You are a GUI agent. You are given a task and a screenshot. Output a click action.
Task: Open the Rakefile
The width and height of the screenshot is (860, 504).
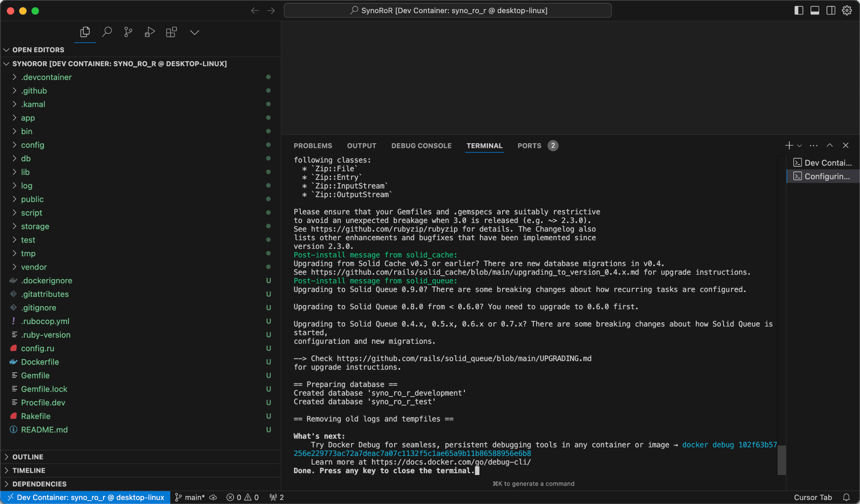[x=141, y=417]
